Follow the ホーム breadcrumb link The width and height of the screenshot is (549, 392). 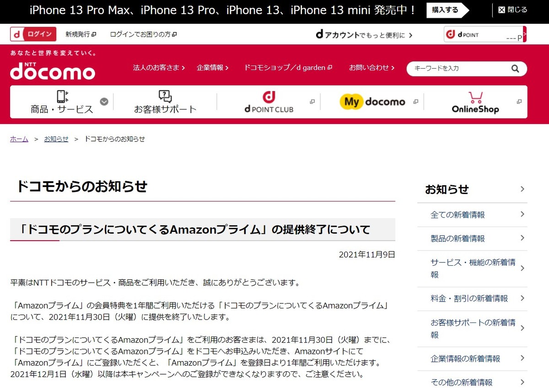click(19, 139)
